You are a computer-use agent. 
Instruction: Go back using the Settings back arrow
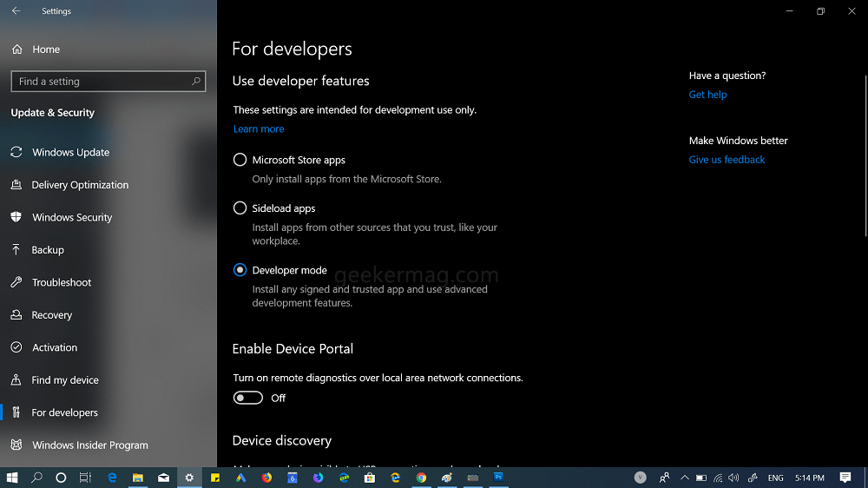coord(16,11)
